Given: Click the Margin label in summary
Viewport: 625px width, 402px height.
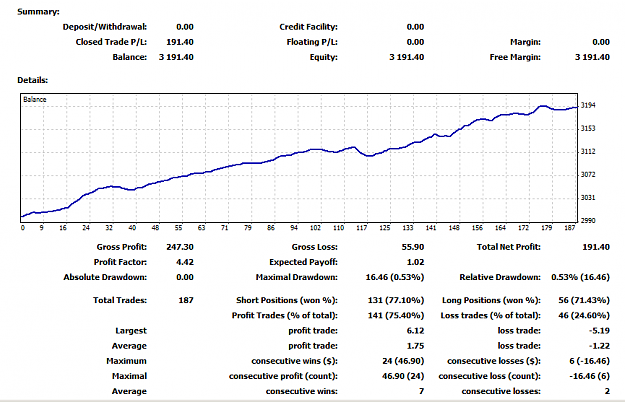Looking at the screenshot, I should [525, 42].
